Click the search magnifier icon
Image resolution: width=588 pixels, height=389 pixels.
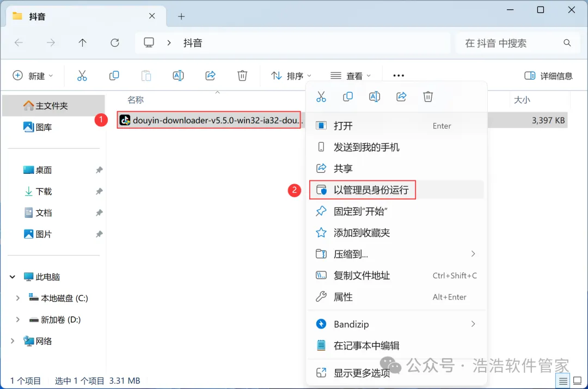(x=567, y=42)
